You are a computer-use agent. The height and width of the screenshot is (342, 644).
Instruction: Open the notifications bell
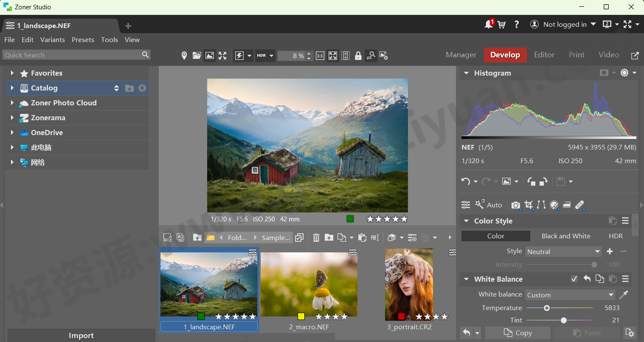489,25
